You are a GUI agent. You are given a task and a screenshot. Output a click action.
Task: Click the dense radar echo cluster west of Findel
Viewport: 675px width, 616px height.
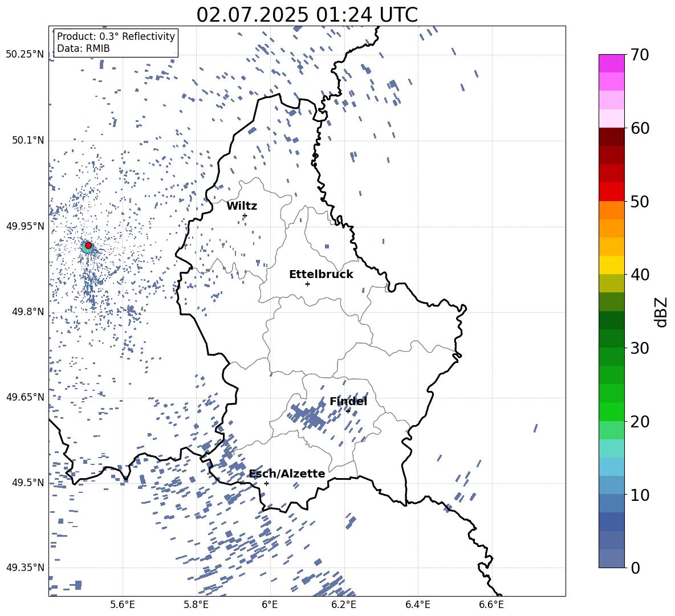point(308,415)
